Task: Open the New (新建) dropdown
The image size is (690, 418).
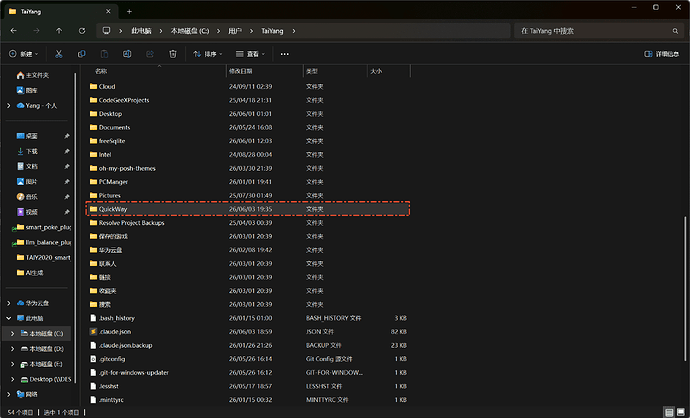Action: [24, 54]
